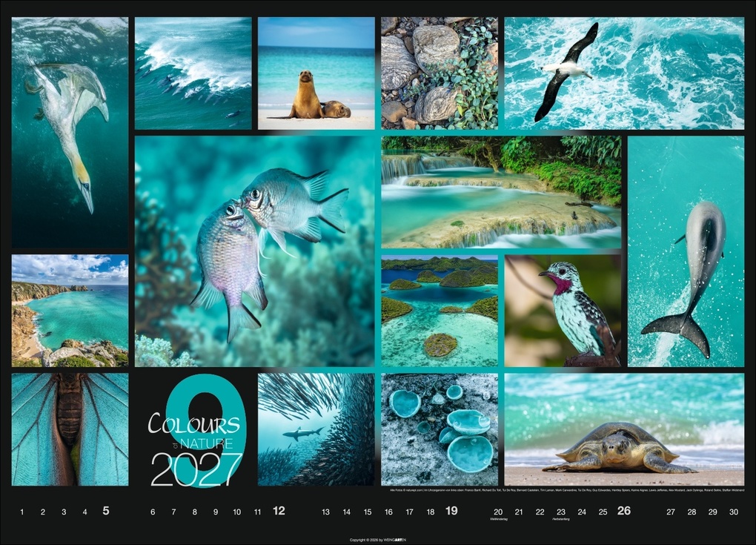Click the butterfly wing close-up photo
Image resolution: width=756 pixels, height=545 pixels.
tap(67, 434)
